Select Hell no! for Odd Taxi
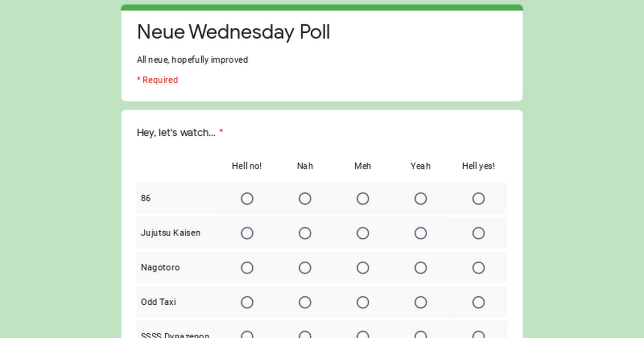This screenshot has height=338, width=644. [x=247, y=302]
